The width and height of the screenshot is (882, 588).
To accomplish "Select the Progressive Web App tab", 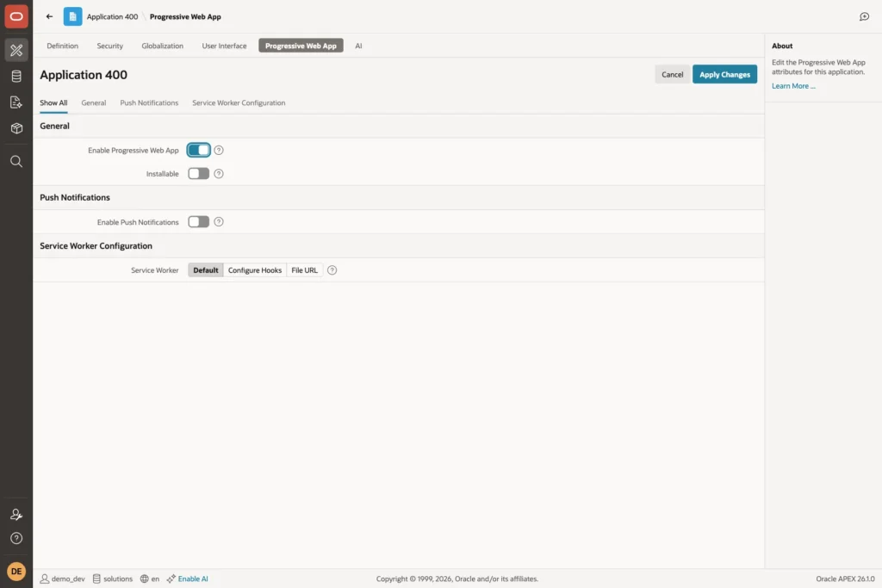I will (301, 46).
